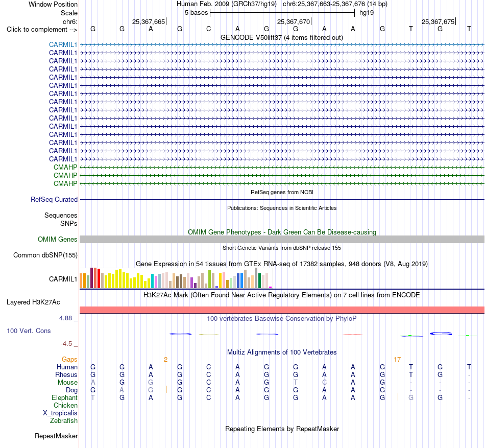The height and width of the screenshot is (448, 485).
Task: Click the 4.88 conservation scale value
Action: 65,318
